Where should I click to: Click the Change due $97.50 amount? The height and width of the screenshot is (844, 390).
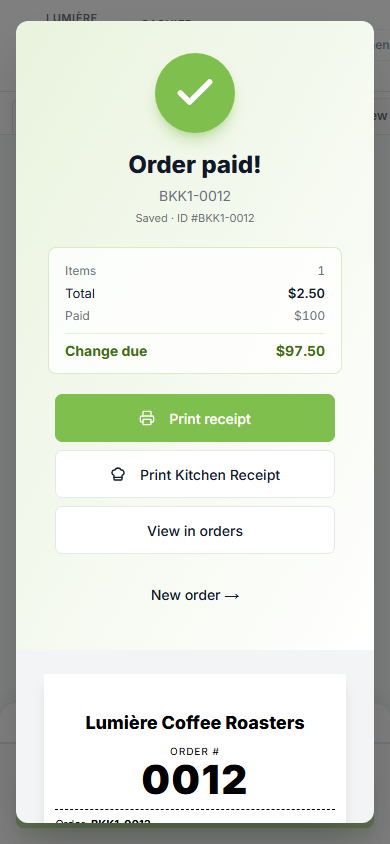[x=300, y=351]
